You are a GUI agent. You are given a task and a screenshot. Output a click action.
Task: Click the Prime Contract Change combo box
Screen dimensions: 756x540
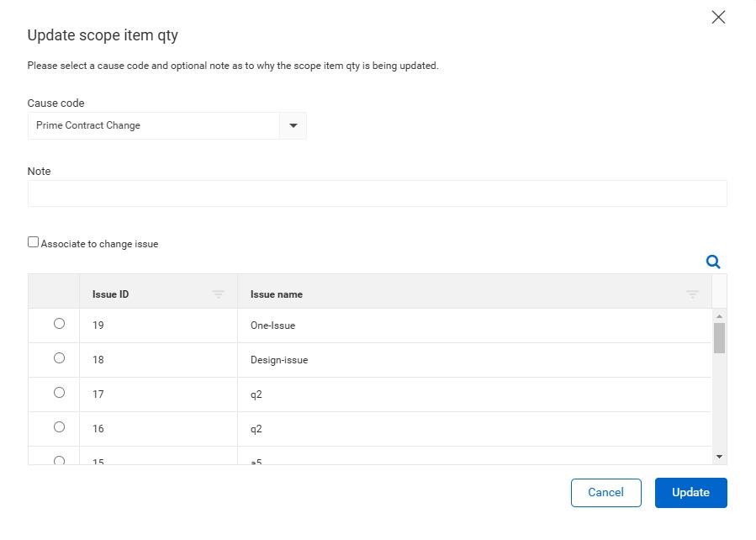click(156, 125)
